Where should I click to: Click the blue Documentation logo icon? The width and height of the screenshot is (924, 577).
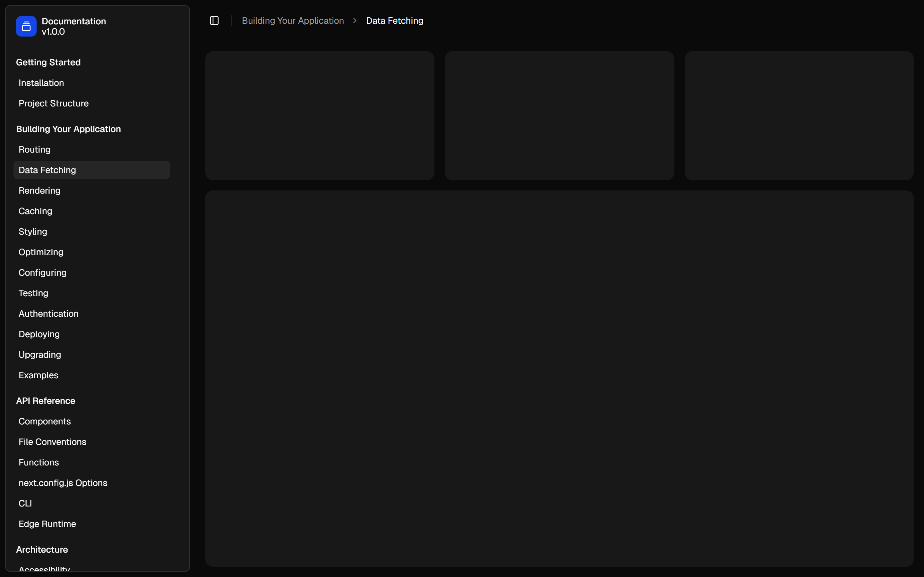point(26,26)
